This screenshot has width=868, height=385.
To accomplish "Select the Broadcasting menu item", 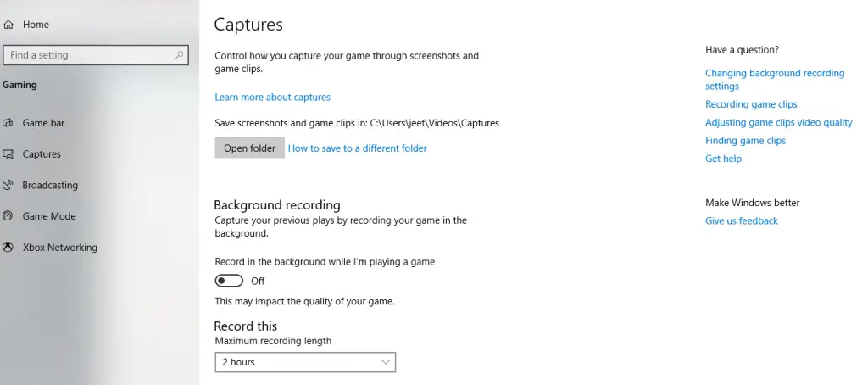I will pos(50,185).
